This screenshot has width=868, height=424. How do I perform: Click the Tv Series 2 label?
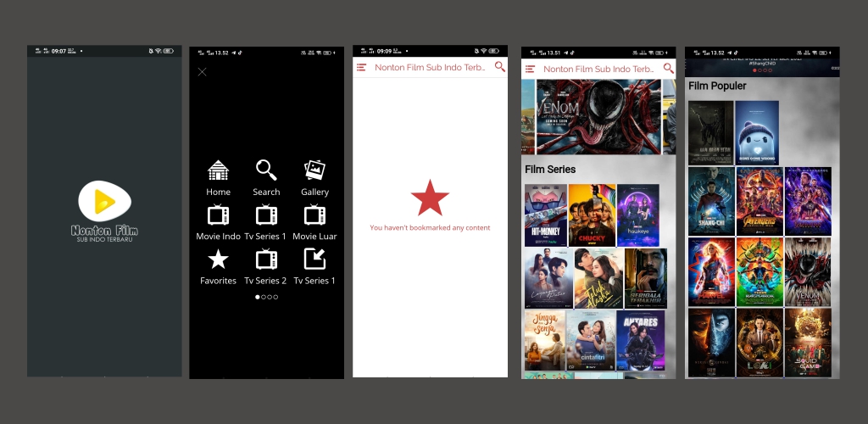click(x=265, y=281)
